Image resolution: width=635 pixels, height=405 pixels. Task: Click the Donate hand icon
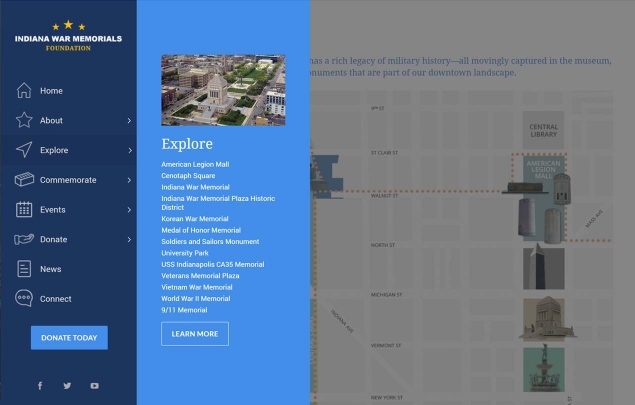(24, 239)
